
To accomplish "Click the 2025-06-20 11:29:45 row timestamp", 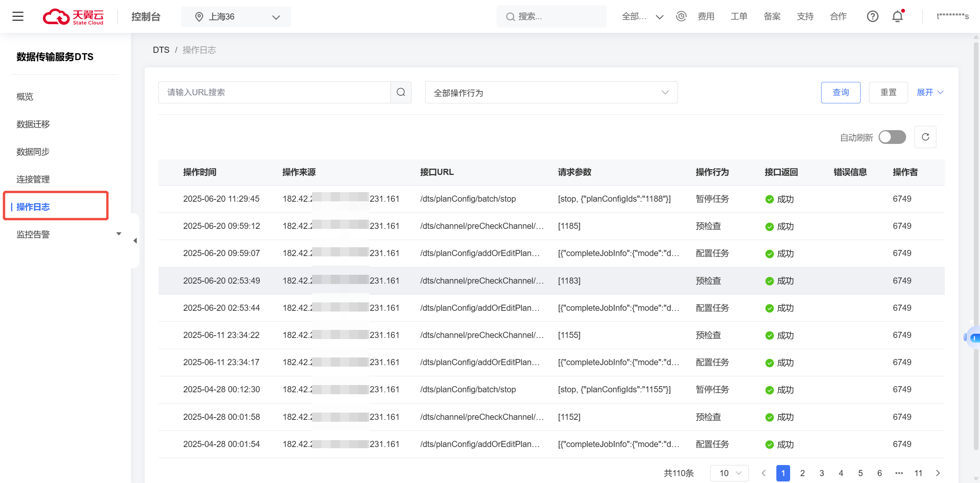I will [x=221, y=199].
